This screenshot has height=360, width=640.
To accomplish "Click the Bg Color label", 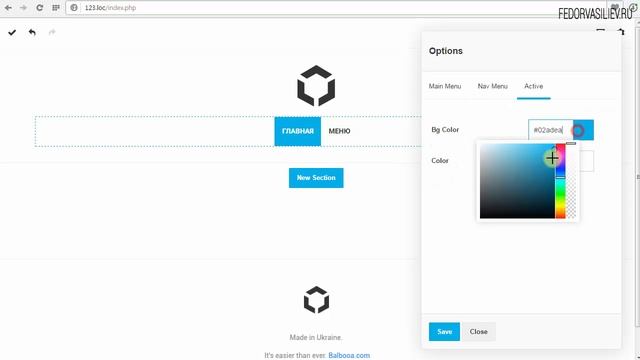I will tap(445, 130).
